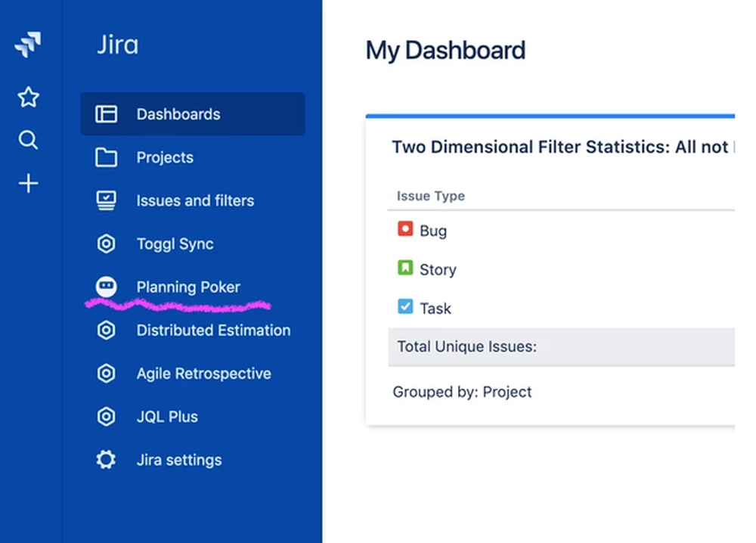
Task: Open Dashboards in the sidebar
Action: (192, 114)
